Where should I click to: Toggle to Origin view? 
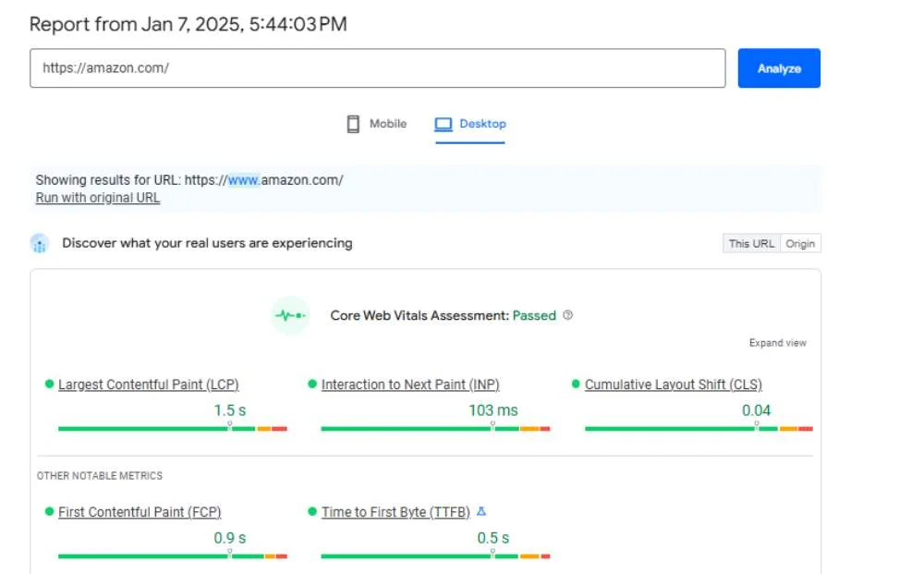pos(800,243)
